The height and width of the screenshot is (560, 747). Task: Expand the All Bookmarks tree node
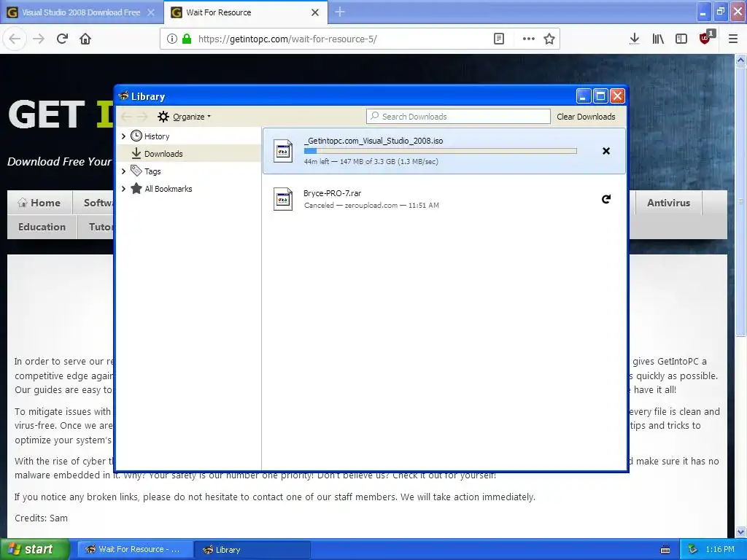pyautogui.click(x=123, y=189)
